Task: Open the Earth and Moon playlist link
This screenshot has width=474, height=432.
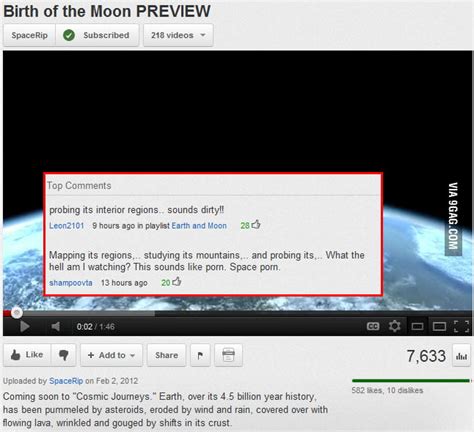Action: pos(199,226)
